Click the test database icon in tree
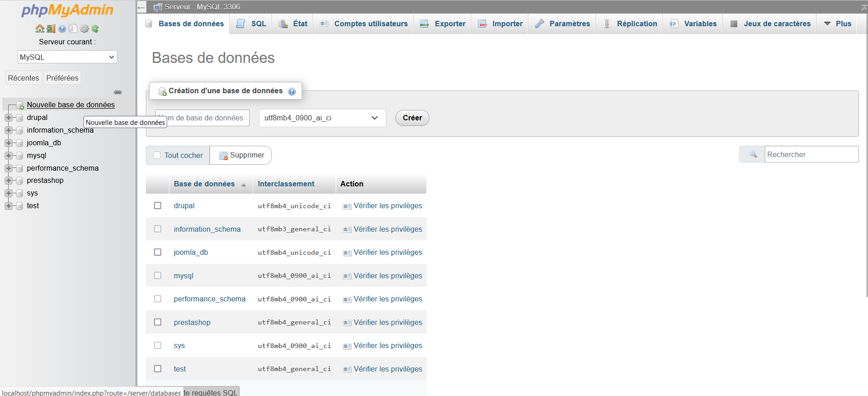This screenshot has width=868, height=396. click(19, 206)
